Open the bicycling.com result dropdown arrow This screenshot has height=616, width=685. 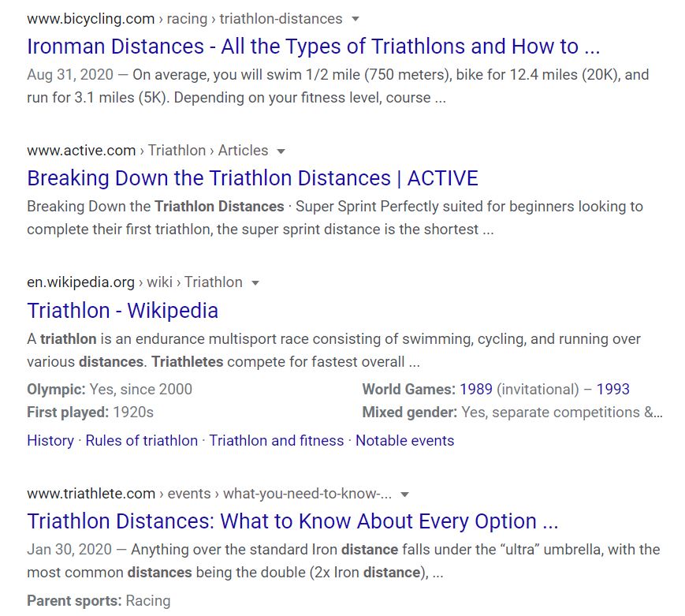[356, 19]
